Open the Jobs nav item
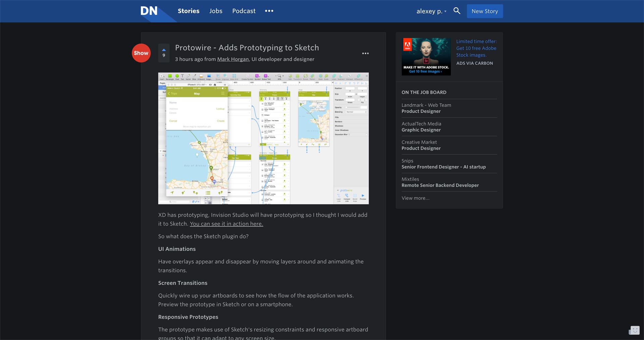The image size is (644, 340). point(216,11)
